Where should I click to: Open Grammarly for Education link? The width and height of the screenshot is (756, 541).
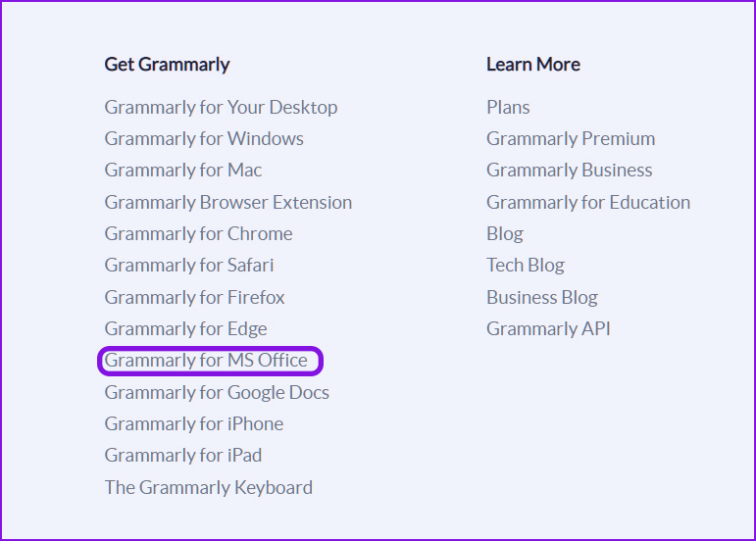[x=588, y=202]
